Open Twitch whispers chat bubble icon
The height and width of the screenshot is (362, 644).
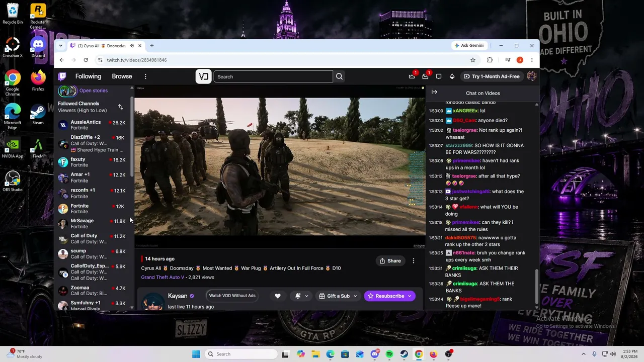click(439, 76)
